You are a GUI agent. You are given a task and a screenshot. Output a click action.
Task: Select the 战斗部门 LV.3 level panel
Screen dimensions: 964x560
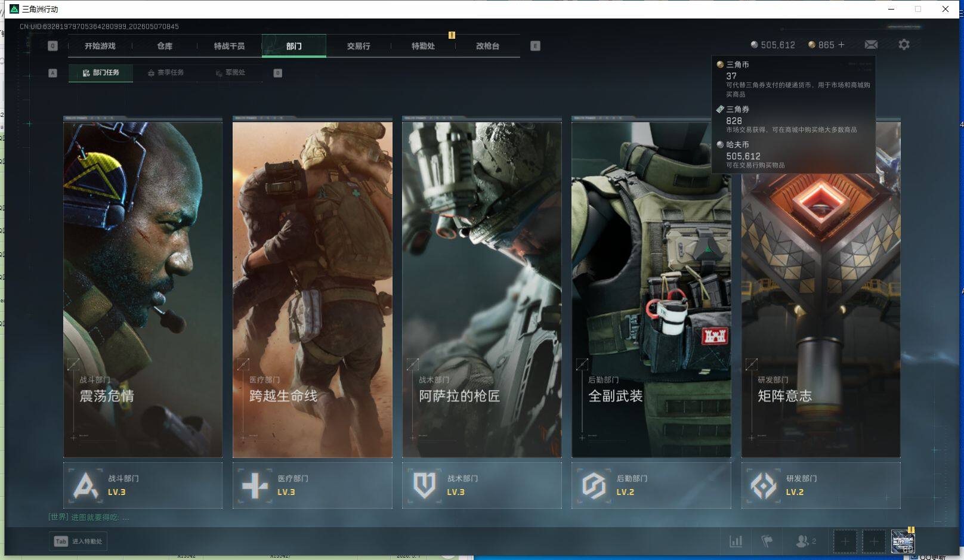click(x=143, y=485)
